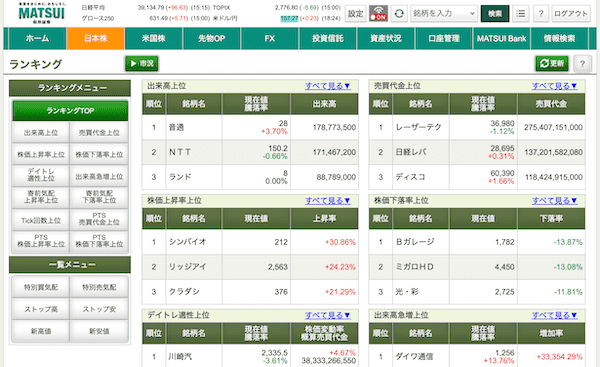Viewport: 600px width, 367px height.
Task: Open 特別売気配 list
Action: point(99,287)
